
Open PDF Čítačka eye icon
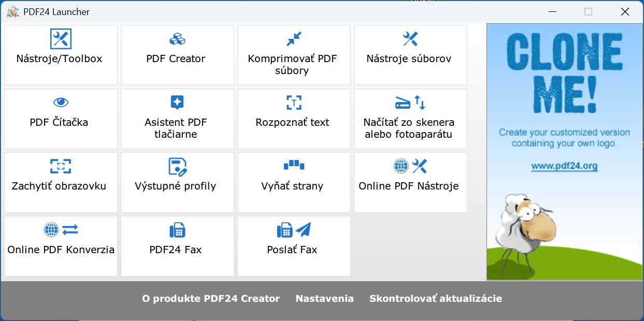(x=61, y=103)
